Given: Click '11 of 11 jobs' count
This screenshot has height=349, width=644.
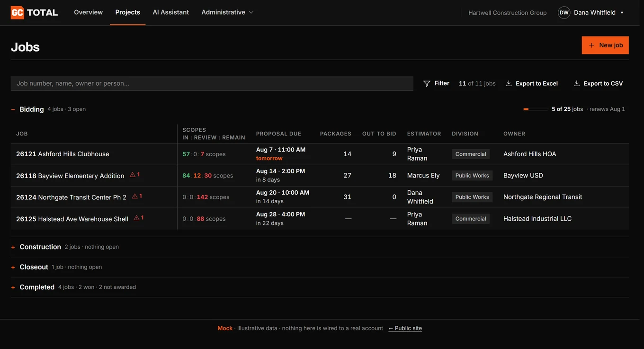Looking at the screenshot, I should (x=477, y=83).
